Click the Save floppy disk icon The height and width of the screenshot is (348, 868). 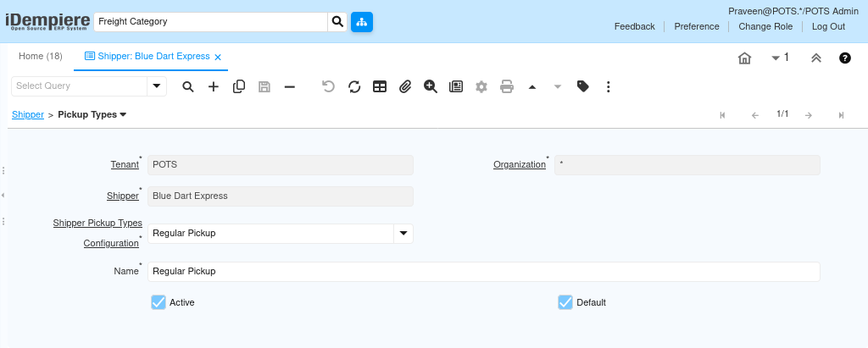pyautogui.click(x=264, y=87)
